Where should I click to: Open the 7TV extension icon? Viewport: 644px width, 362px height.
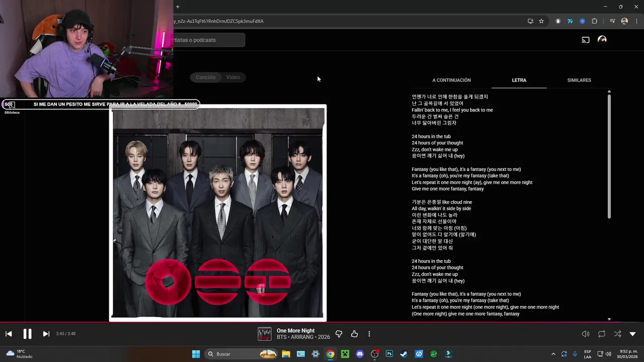[570, 21]
